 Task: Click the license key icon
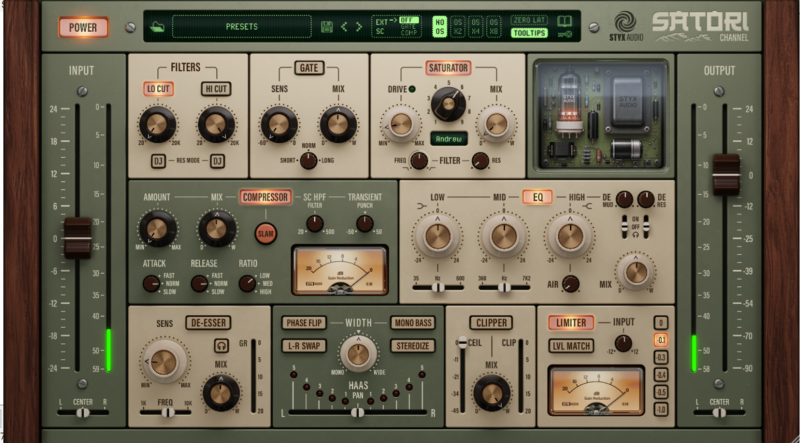tap(565, 34)
